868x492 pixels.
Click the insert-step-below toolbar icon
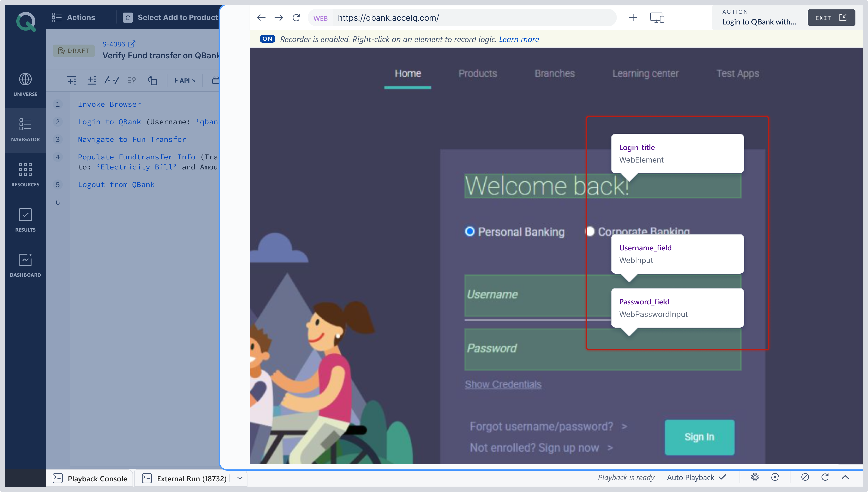(x=92, y=80)
